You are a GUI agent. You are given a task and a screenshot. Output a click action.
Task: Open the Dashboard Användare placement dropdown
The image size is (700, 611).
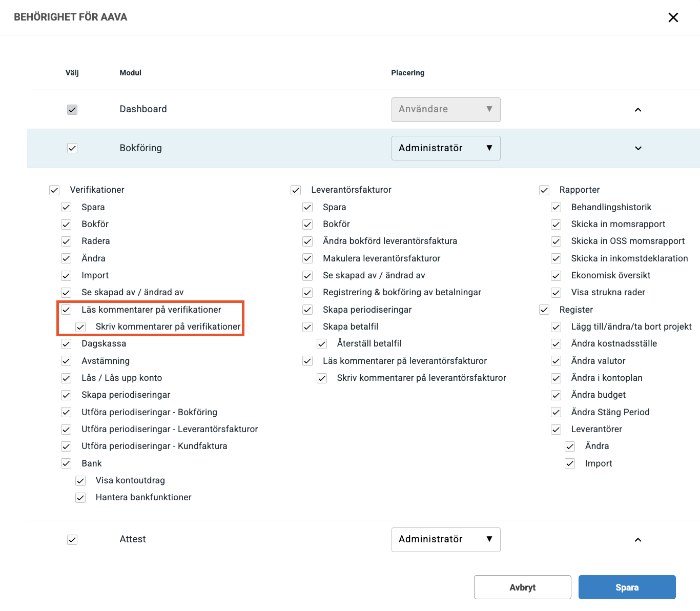[x=445, y=110]
